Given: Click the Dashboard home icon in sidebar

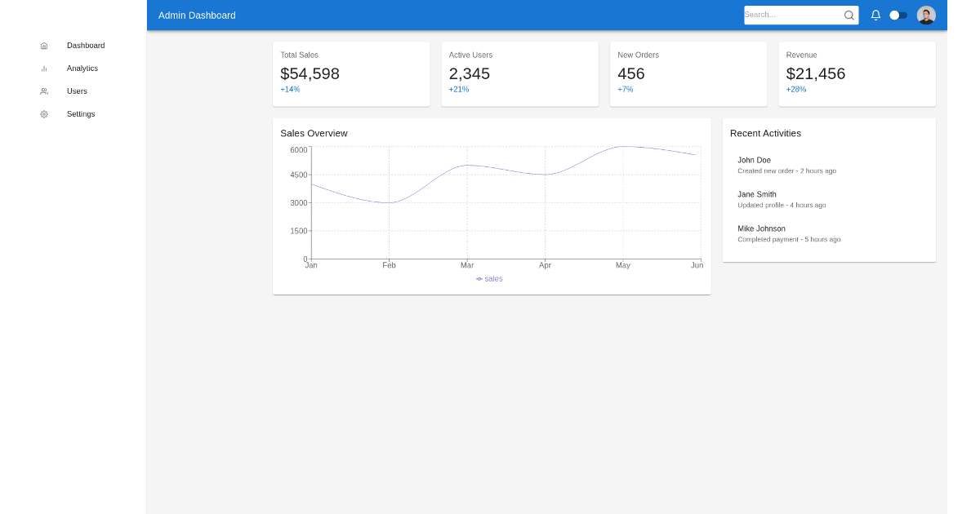Looking at the screenshot, I should point(44,46).
